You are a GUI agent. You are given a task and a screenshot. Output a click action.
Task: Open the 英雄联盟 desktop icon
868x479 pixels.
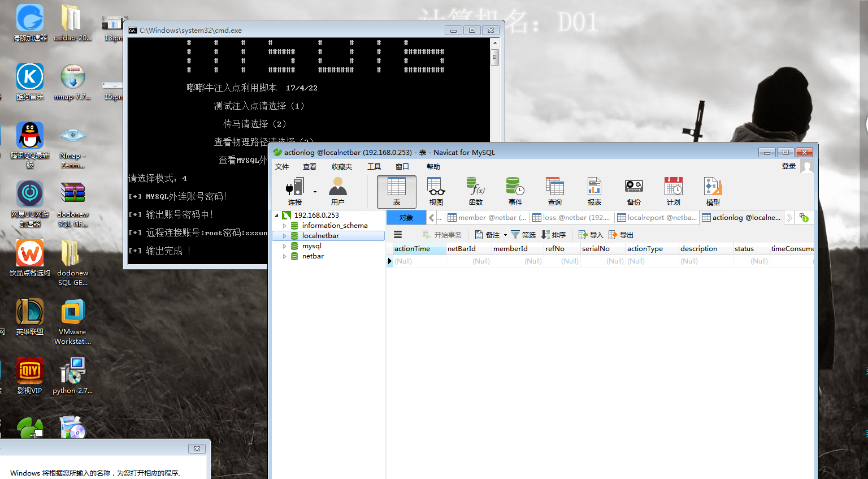[30, 317]
